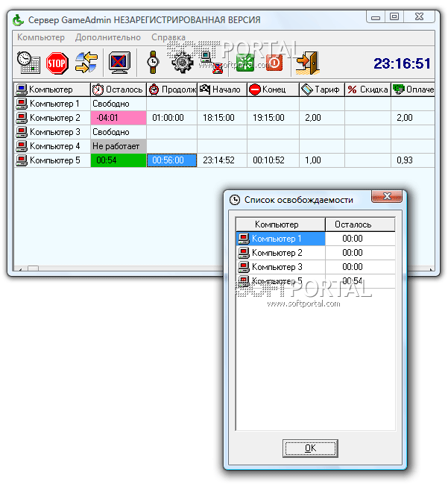Click the Оплаче column header

(413, 89)
